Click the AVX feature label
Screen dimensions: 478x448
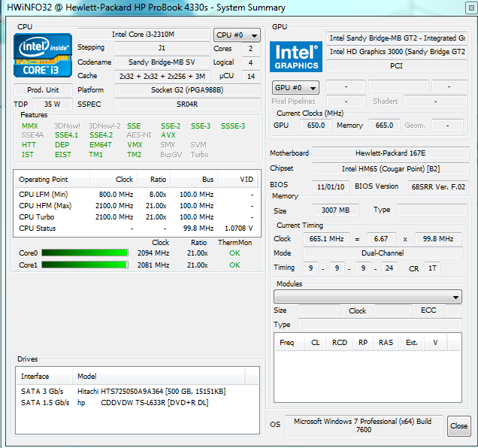coord(168,135)
